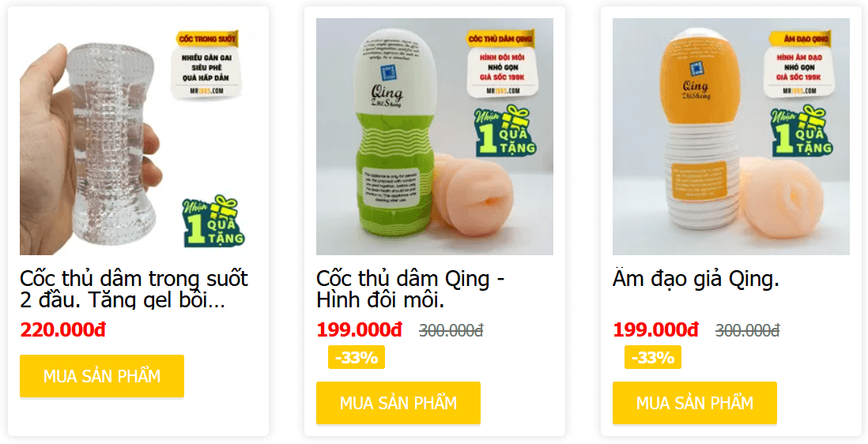Screen dimensions: 868x444
Task: Click the gift badge on the green Qing product
Action: pyautogui.click(x=506, y=131)
